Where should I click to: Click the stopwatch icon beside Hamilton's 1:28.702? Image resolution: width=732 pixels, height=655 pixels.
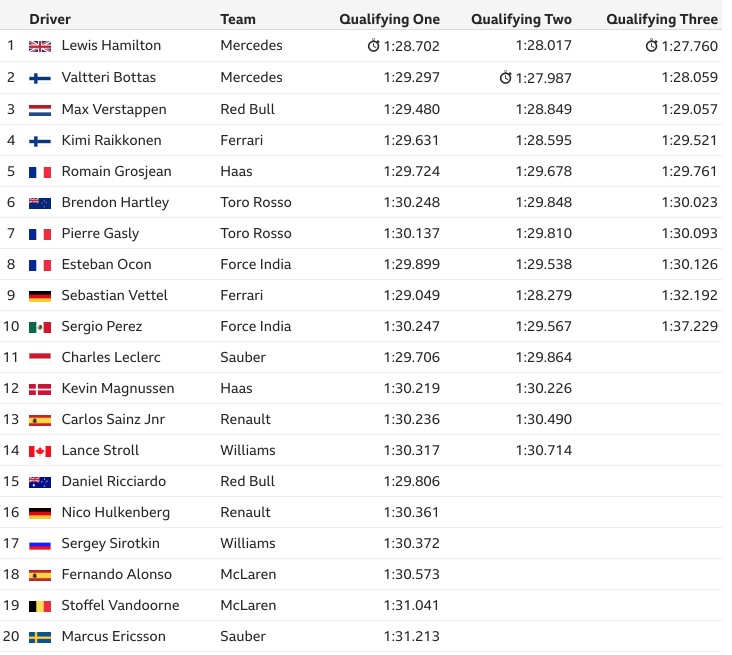pos(373,46)
